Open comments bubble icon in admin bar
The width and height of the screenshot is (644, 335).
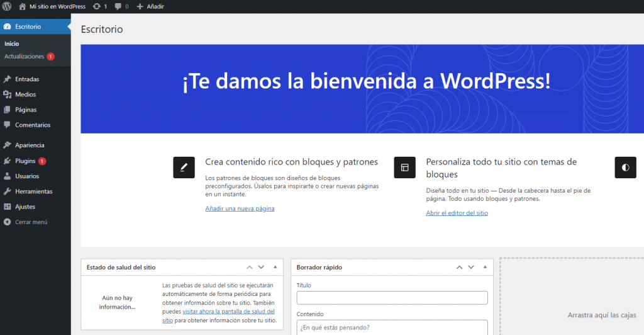pos(118,6)
